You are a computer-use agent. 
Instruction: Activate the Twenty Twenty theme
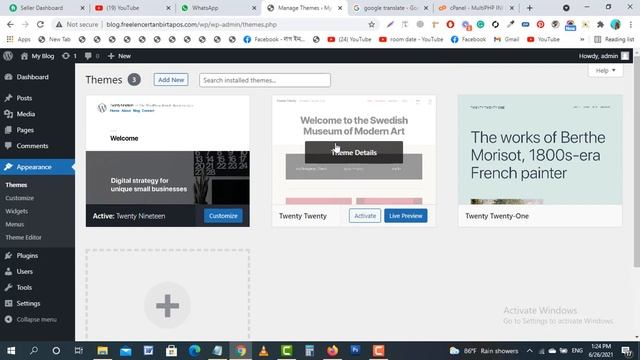pyautogui.click(x=365, y=216)
